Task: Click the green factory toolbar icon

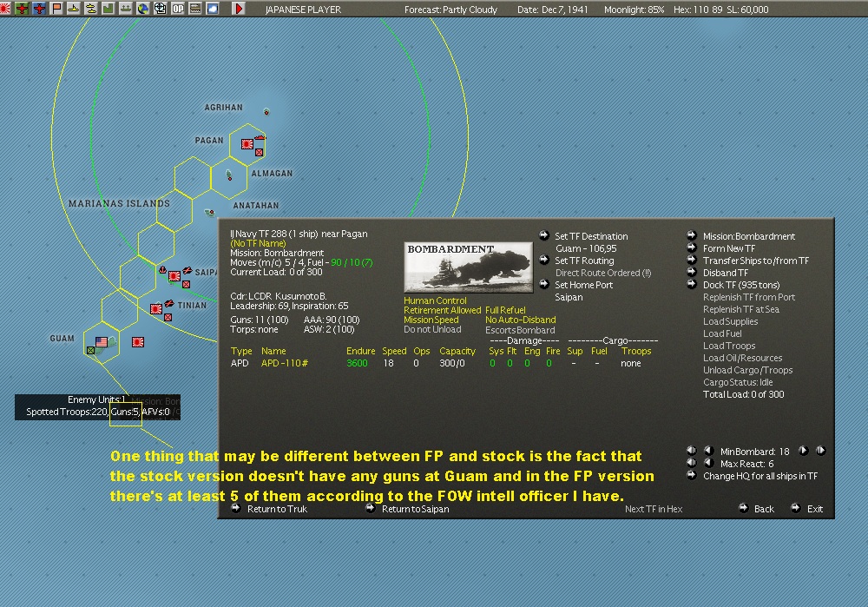Action: click(108, 9)
